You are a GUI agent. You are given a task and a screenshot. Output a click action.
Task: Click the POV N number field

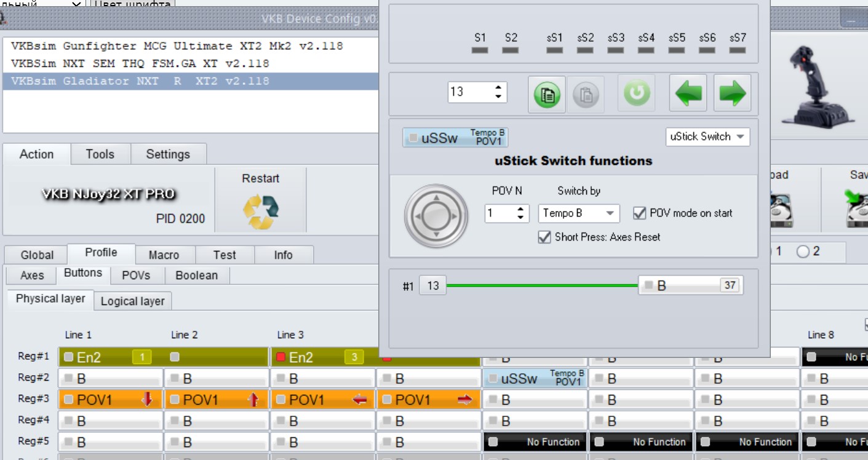500,213
